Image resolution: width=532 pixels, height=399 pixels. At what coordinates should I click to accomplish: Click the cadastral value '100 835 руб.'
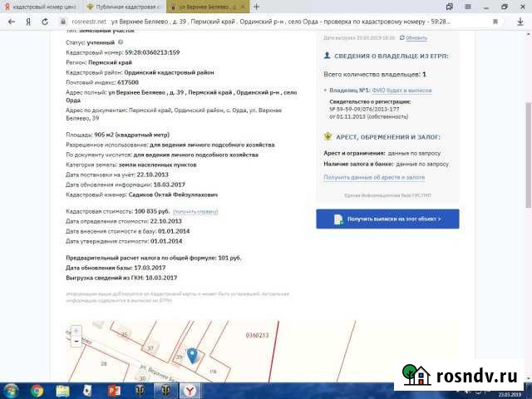(x=152, y=211)
